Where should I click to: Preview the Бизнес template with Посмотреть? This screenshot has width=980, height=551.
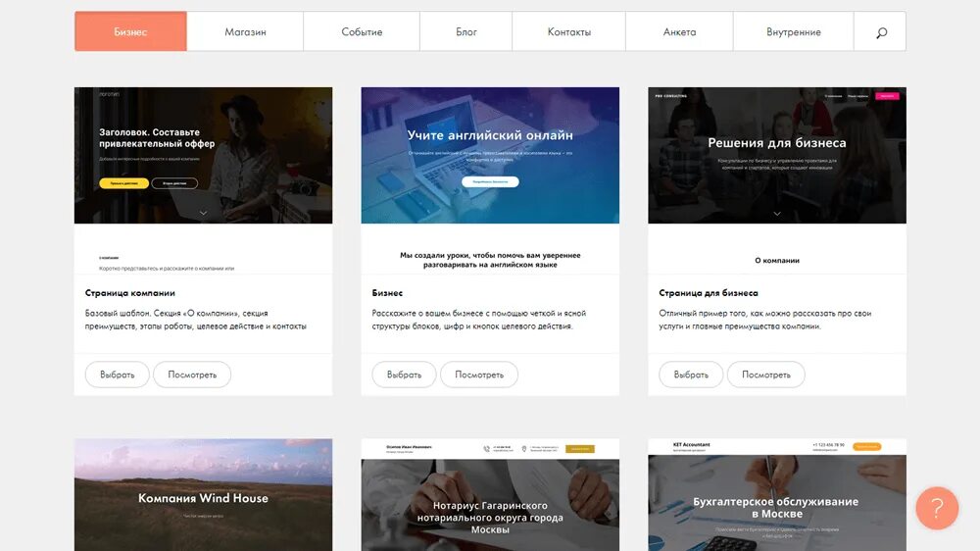pos(479,375)
